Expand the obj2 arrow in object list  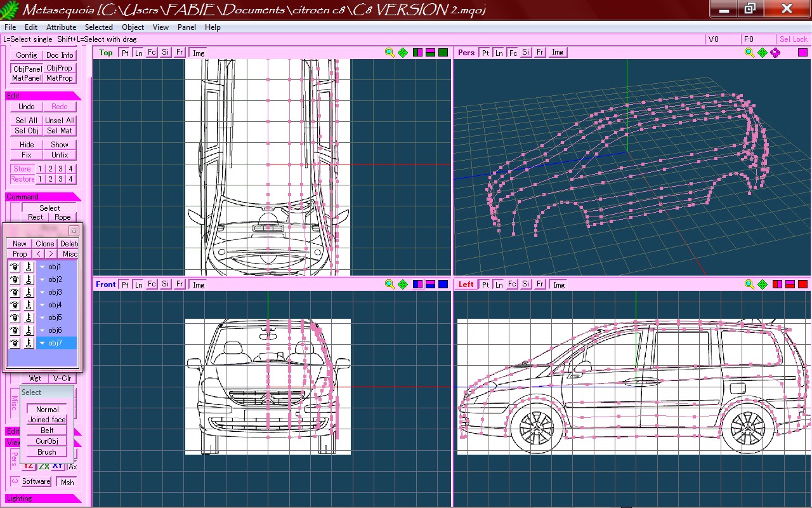(x=43, y=279)
